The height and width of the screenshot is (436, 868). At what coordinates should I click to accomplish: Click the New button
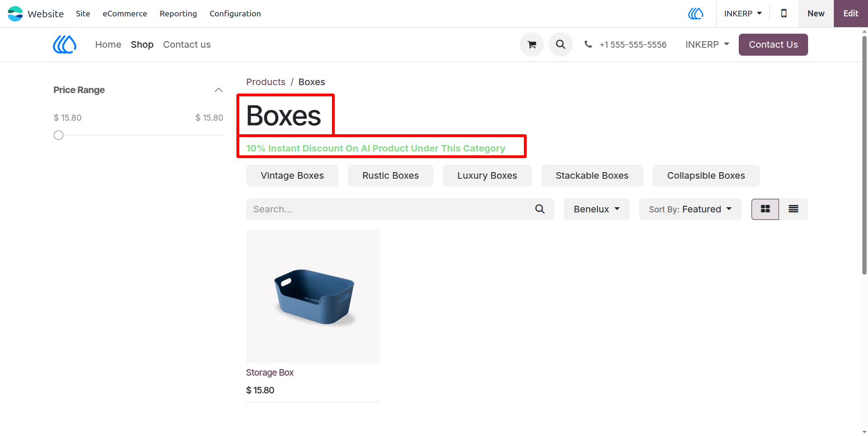click(816, 14)
